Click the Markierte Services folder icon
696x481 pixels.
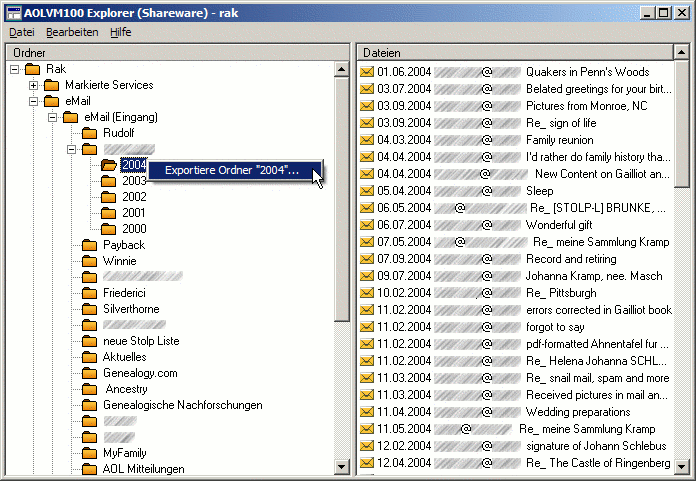point(51,85)
